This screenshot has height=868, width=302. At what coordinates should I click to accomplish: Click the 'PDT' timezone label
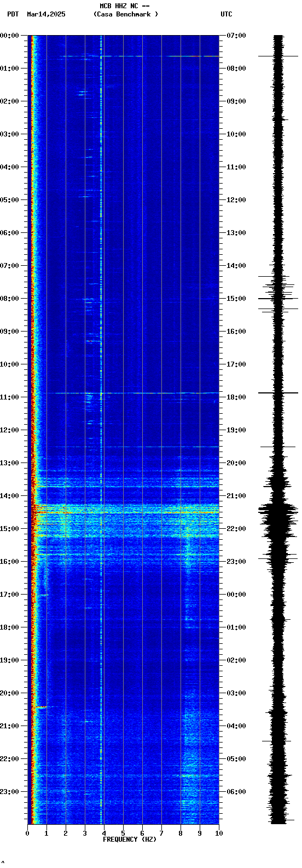point(13,14)
